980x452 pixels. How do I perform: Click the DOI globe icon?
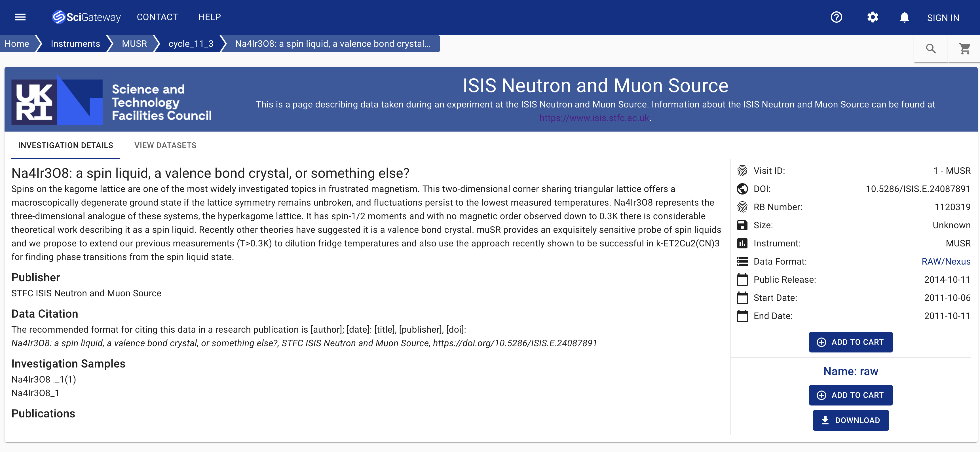(x=742, y=189)
